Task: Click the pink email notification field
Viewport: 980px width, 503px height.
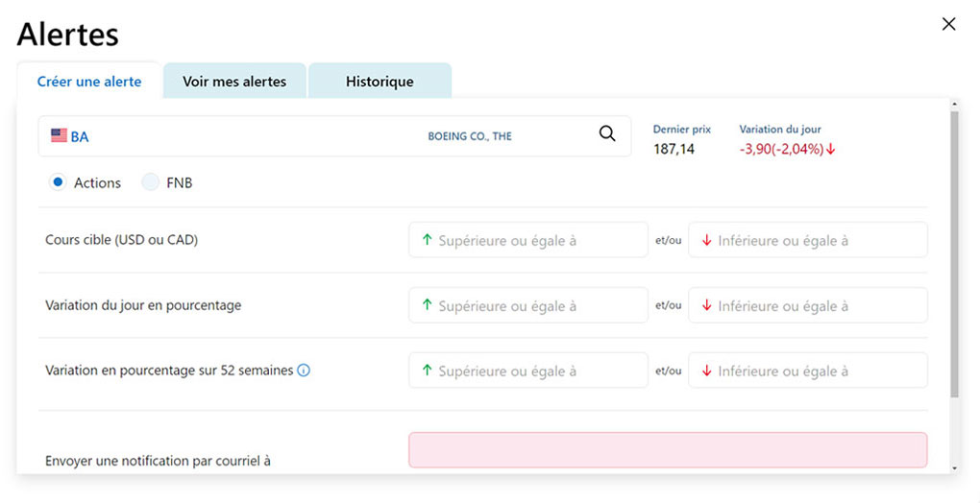Action: [668, 450]
